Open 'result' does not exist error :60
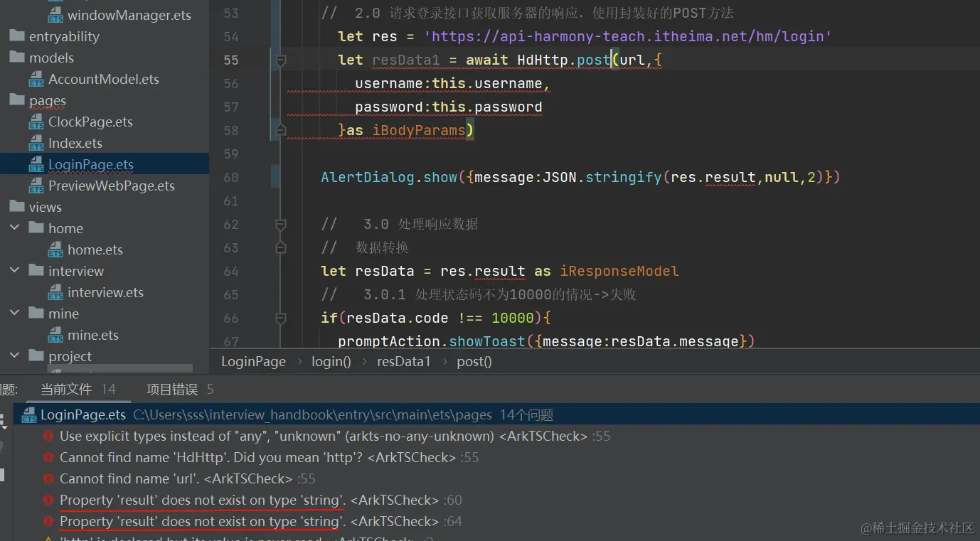Viewport: 980px width, 541px height. (x=260, y=500)
